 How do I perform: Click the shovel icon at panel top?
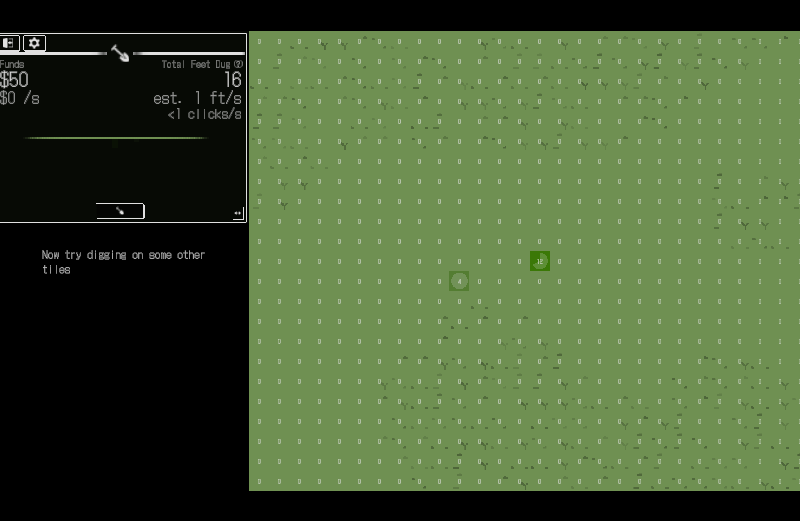pyautogui.click(x=120, y=53)
